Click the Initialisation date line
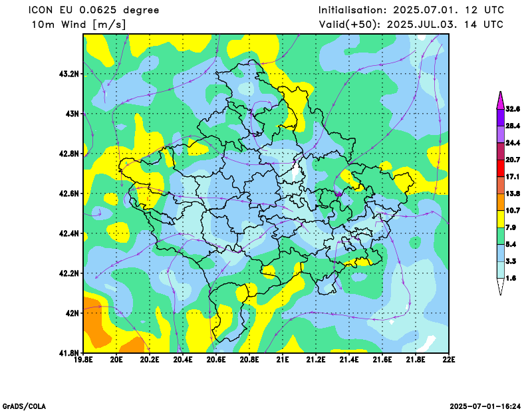 coord(411,10)
